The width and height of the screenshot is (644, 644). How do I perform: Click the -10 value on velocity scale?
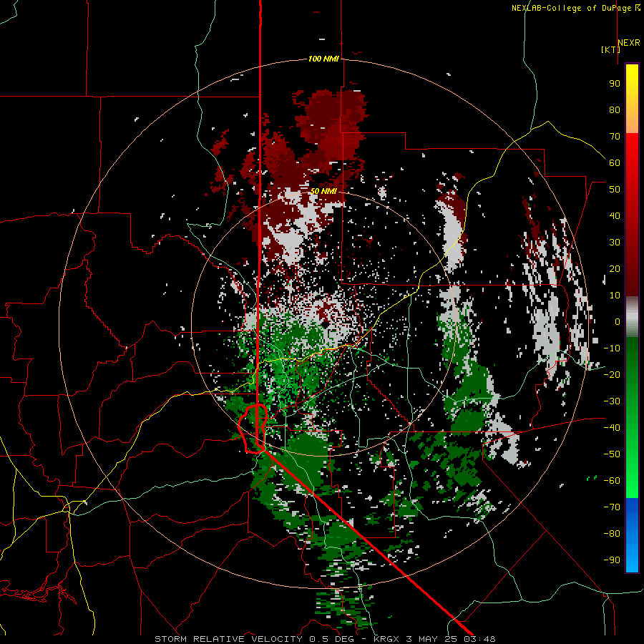(612, 348)
